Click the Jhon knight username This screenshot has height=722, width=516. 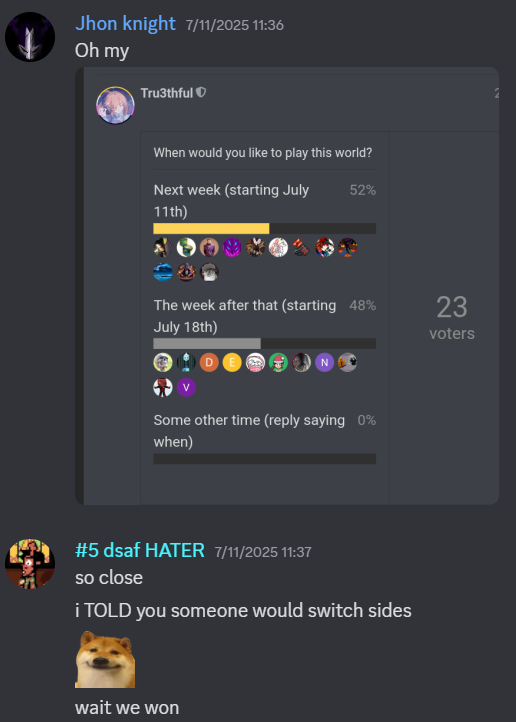tap(125, 23)
